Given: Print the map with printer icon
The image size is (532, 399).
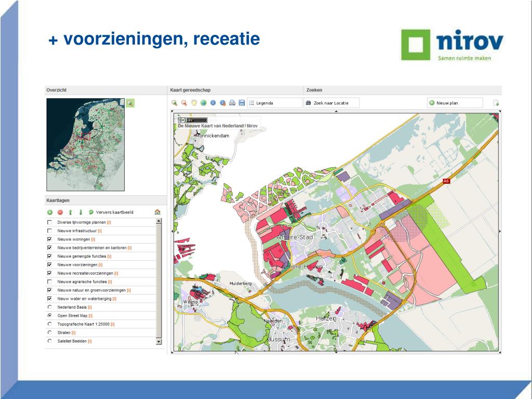Looking at the screenshot, I should (232, 103).
